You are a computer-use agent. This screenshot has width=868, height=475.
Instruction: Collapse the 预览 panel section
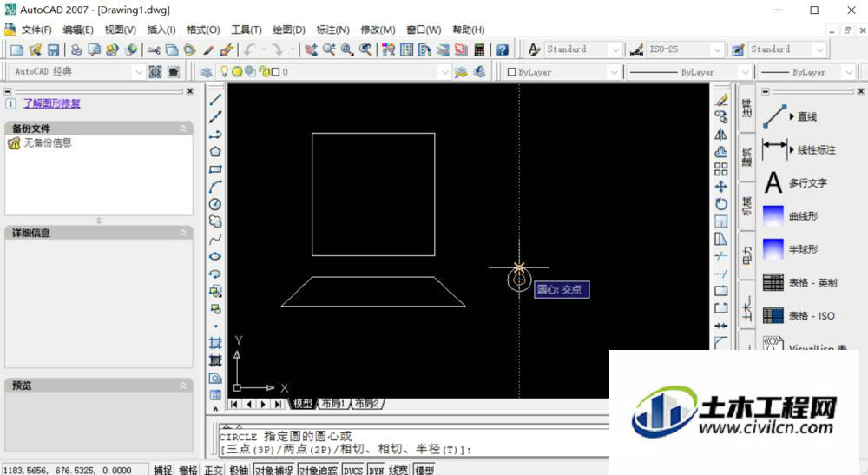coord(182,386)
